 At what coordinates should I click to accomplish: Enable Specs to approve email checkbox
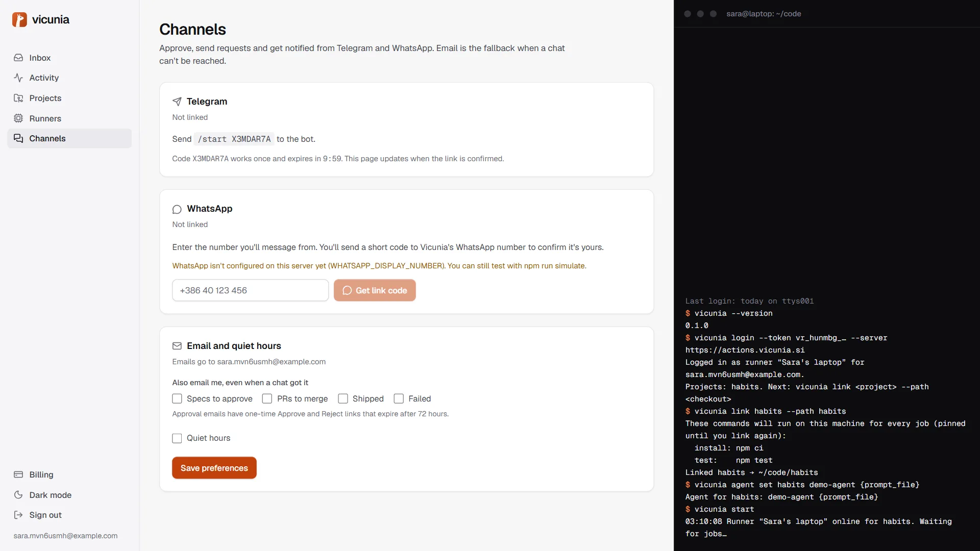177,398
